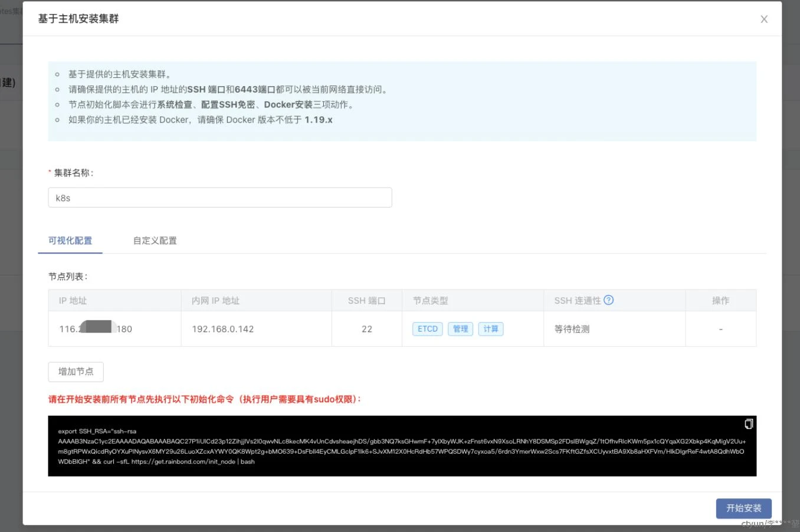Copy the init command using the copy icon

pos(749,424)
